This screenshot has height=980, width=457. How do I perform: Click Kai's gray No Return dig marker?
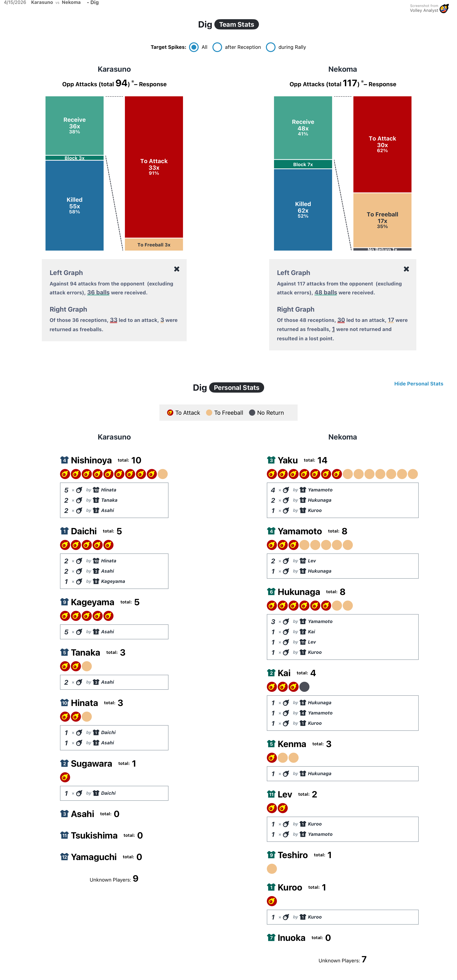pos(304,687)
